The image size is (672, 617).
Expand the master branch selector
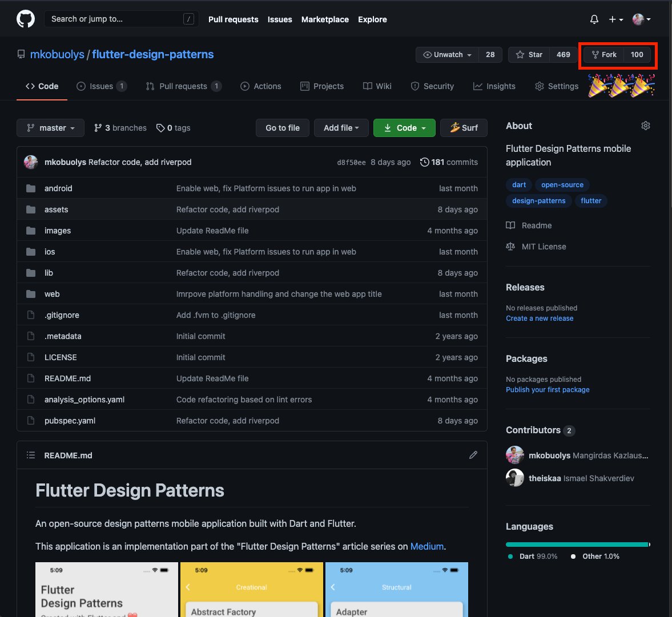tap(51, 128)
